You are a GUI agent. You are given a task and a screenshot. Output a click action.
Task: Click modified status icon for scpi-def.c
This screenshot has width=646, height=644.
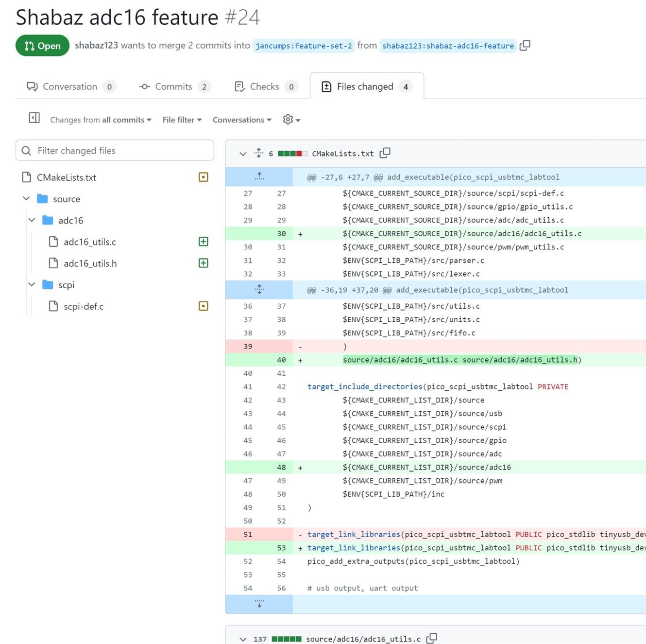[204, 306]
